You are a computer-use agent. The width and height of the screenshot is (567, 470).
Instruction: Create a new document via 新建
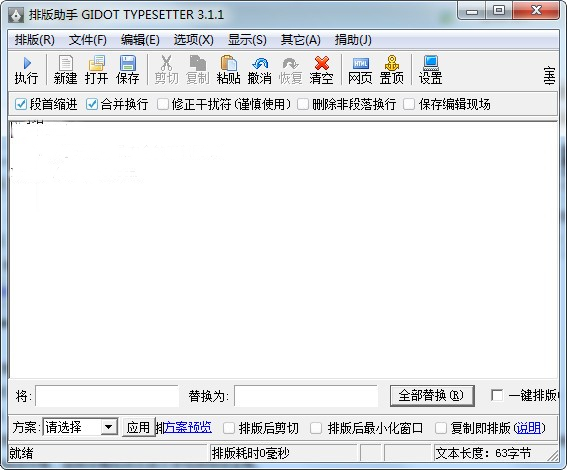[x=65, y=70]
